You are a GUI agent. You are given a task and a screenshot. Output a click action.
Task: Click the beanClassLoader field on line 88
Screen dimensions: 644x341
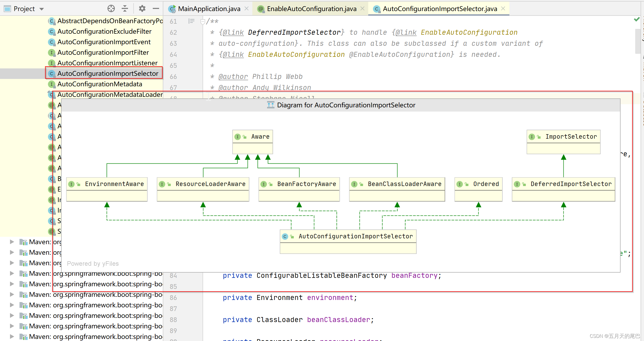[x=338, y=320]
